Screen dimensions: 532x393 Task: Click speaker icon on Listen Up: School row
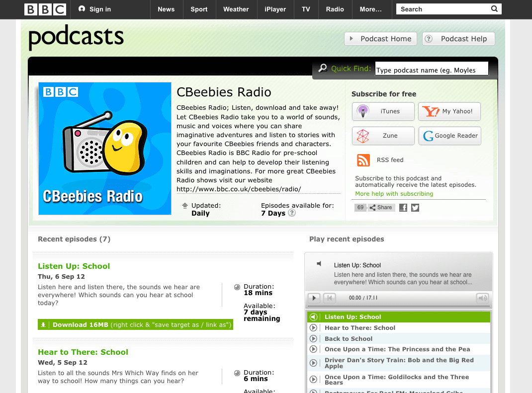click(x=314, y=316)
